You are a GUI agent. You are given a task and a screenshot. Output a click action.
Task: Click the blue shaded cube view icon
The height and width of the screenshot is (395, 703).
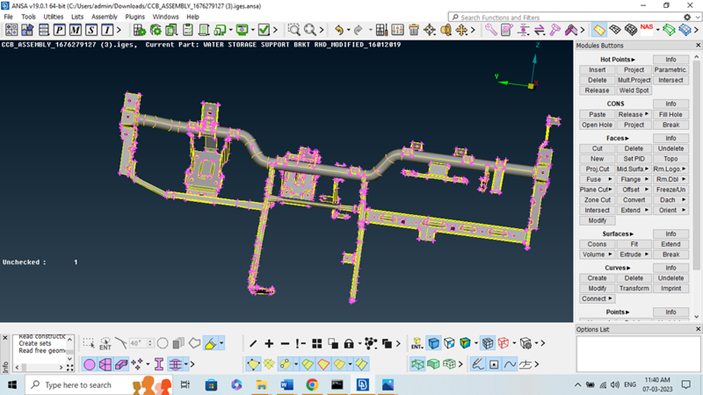coord(433,343)
